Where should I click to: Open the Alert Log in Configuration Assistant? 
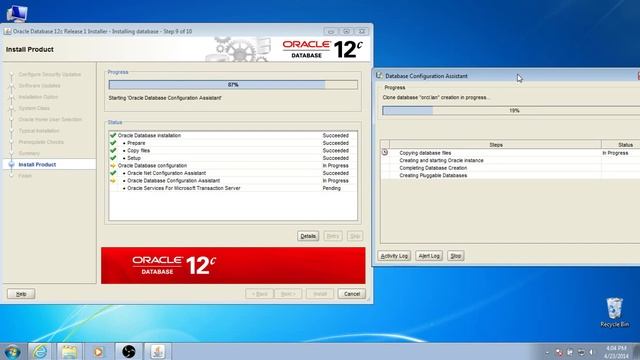[x=429, y=256]
